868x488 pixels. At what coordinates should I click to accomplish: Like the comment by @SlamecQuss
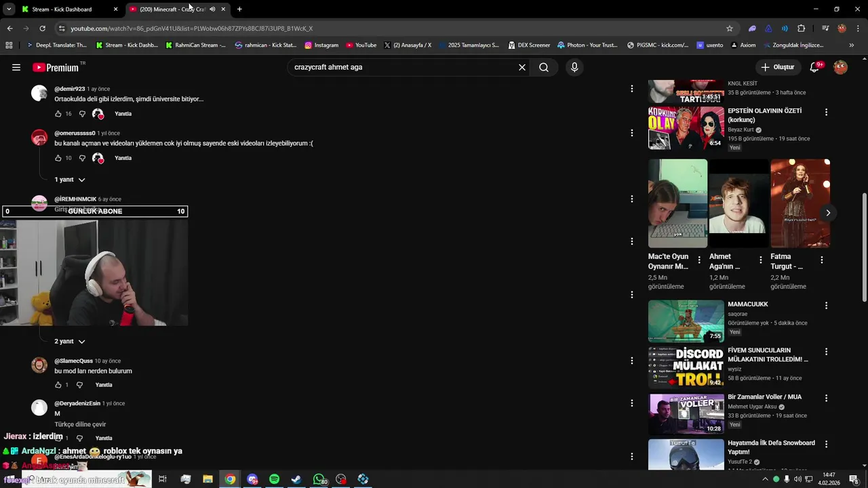[58, 385]
